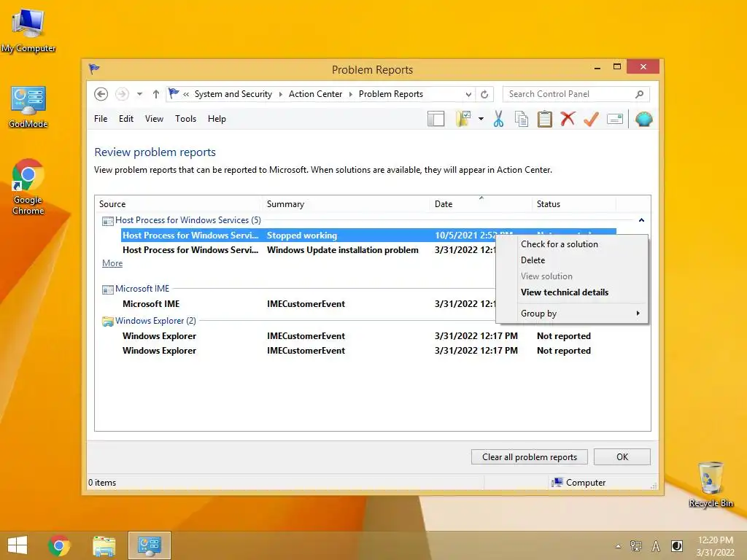
Task: Expand the breadcrumb arrow after Action Center
Action: (351, 94)
